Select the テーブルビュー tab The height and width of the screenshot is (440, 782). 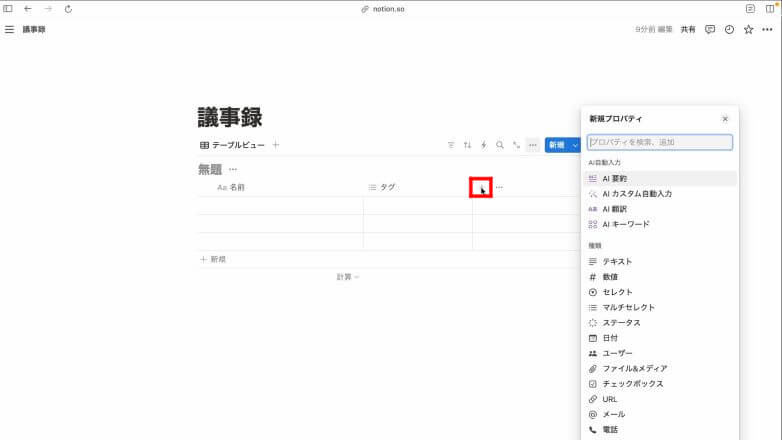point(232,145)
